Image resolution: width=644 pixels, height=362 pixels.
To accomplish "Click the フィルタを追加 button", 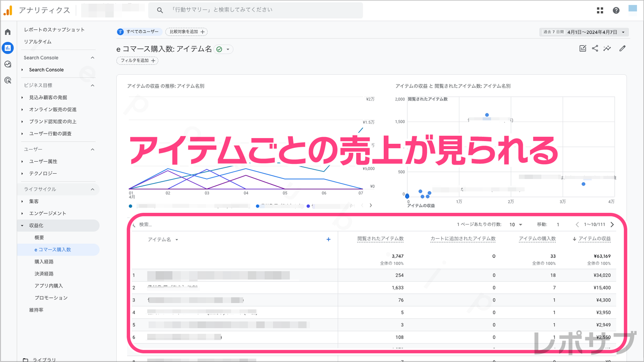I will (137, 61).
